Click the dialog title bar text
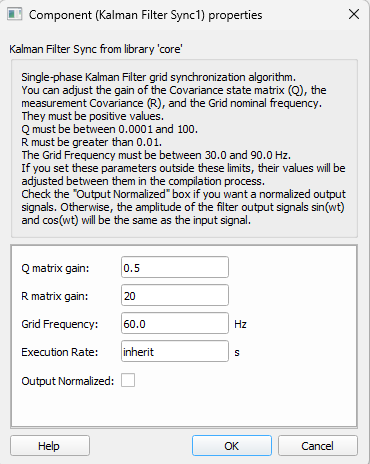The image size is (370, 464). (145, 15)
